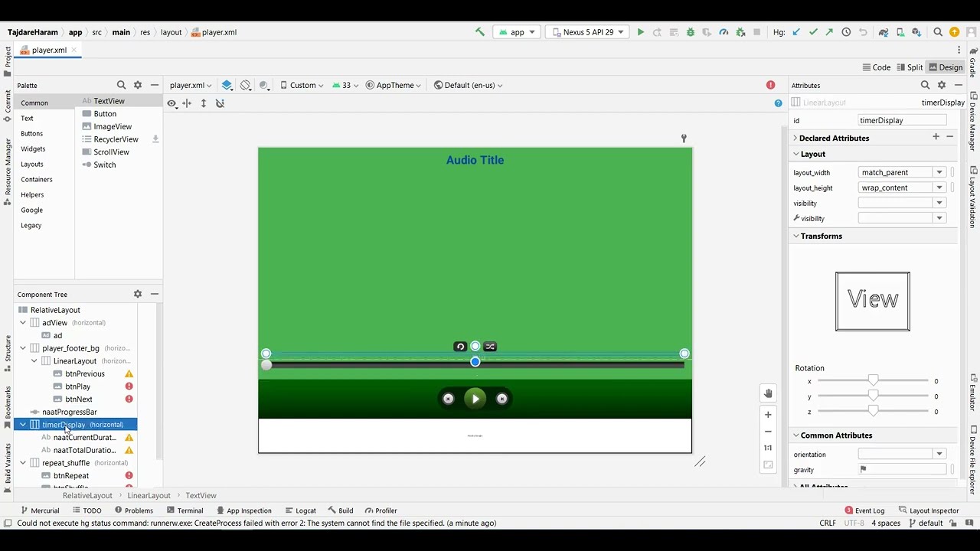This screenshot has height=551, width=980.
Task: Select the player.xml editor tab
Action: tap(49, 50)
